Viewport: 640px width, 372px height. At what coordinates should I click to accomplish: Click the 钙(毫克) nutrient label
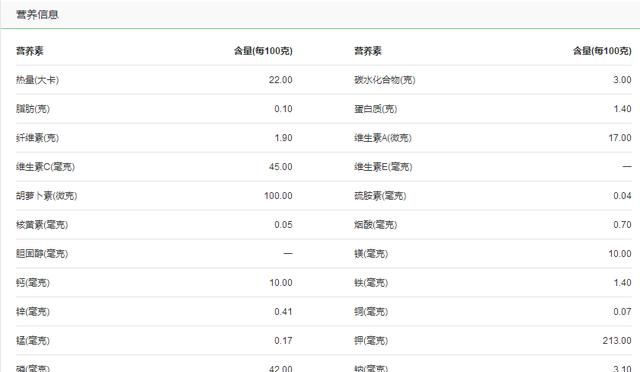click(33, 283)
